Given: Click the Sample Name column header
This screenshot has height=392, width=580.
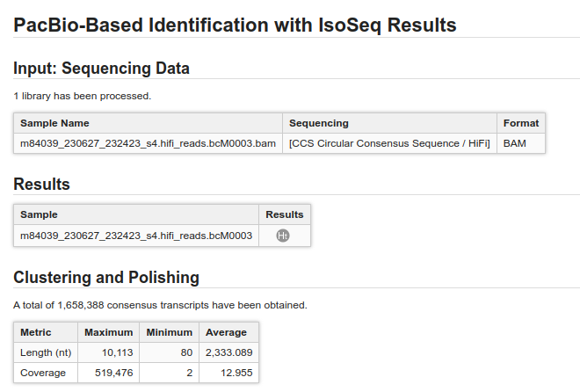Looking at the screenshot, I should tap(54, 123).
